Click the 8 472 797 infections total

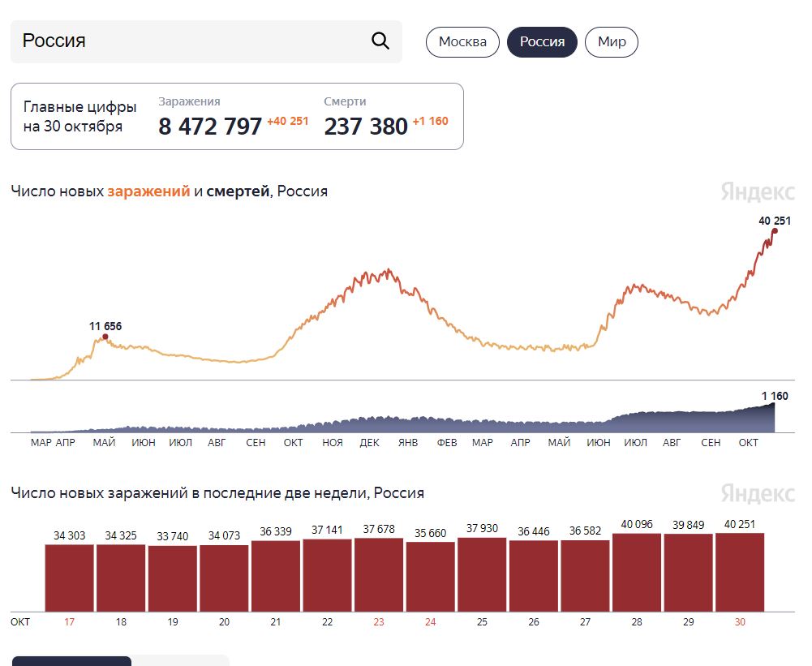[x=210, y=127]
